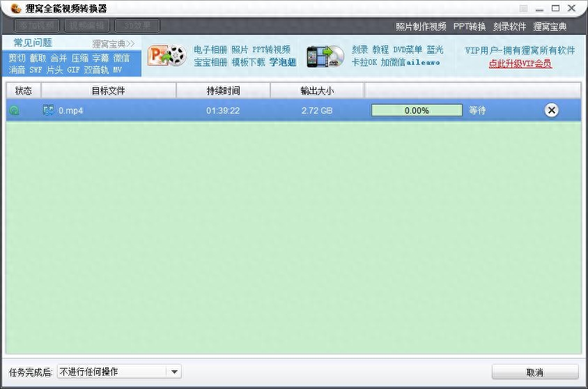This screenshot has height=389, width=588.
Task: Open the 截取 help link
Action: click(x=38, y=58)
